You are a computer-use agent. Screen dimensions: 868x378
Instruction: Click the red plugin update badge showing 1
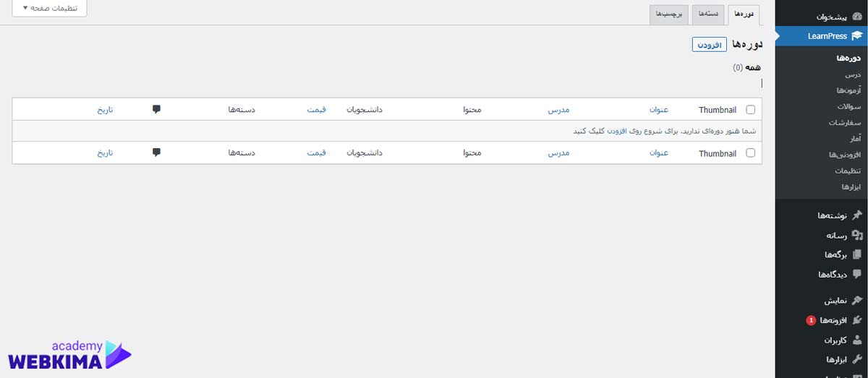[x=811, y=320]
